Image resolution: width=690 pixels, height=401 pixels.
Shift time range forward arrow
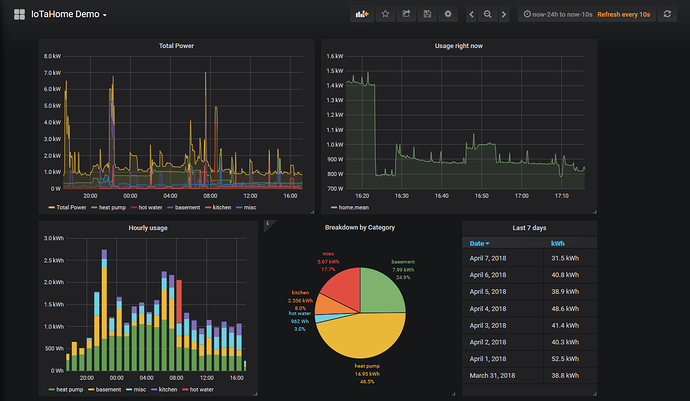coord(504,15)
